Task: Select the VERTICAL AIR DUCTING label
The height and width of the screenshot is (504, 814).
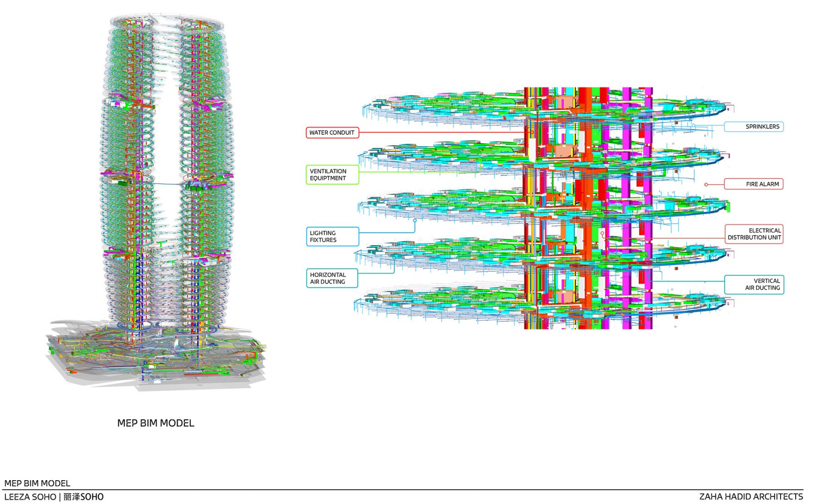Action: click(754, 285)
